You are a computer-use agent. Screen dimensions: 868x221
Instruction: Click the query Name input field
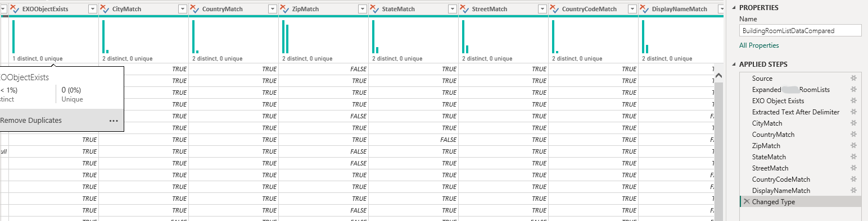point(801,31)
